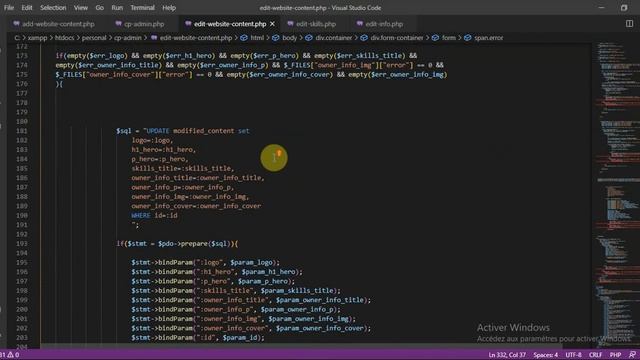640x360 pixels.
Task: Click the split editor icon
Action: point(629,24)
